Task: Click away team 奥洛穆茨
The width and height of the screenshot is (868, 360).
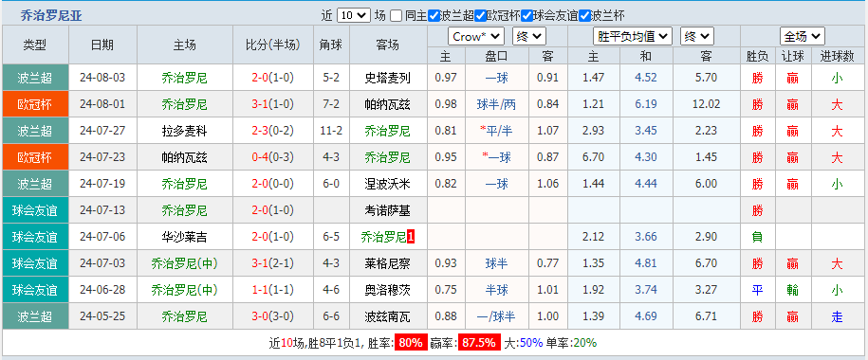Action: [x=388, y=290]
